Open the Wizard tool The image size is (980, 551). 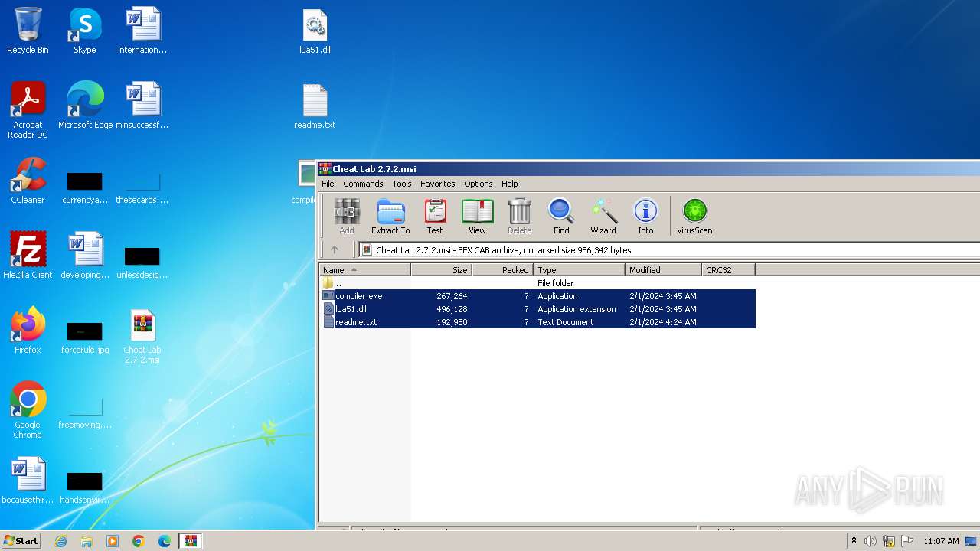tap(603, 217)
